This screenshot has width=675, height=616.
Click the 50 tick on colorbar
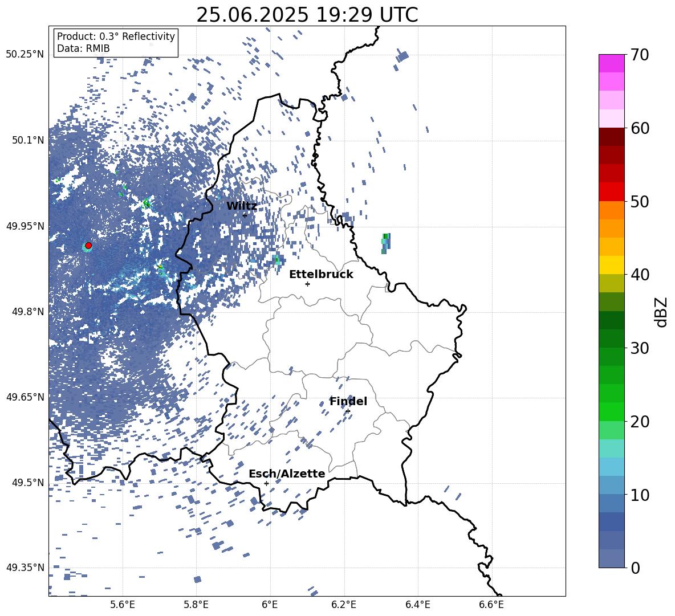[640, 201]
